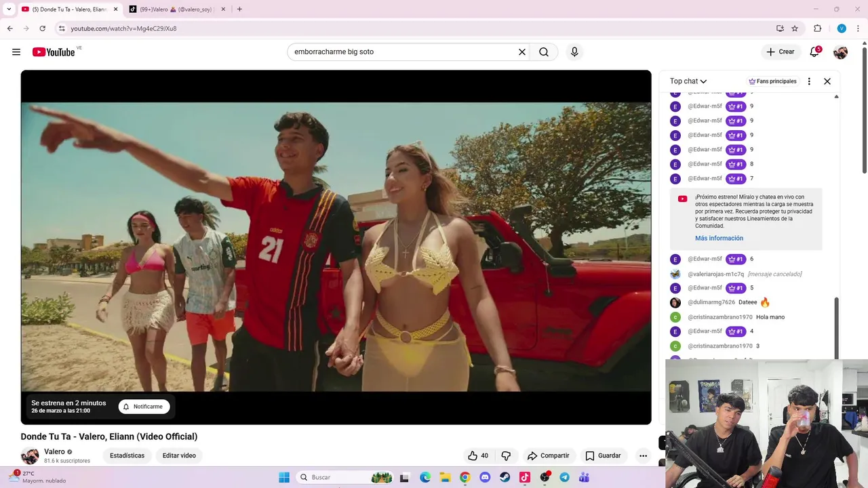The height and width of the screenshot is (488, 868).
Task: Click @valeriarojas-m1c7q username in chat
Action: [x=715, y=274]
